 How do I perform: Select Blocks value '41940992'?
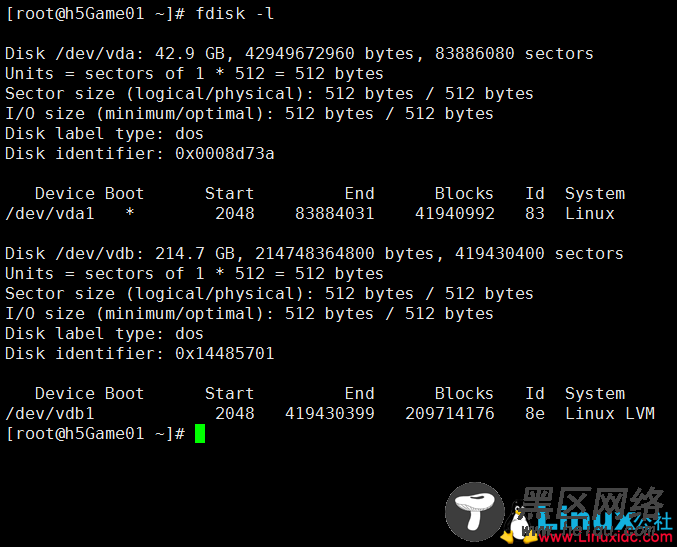[455, 214]
